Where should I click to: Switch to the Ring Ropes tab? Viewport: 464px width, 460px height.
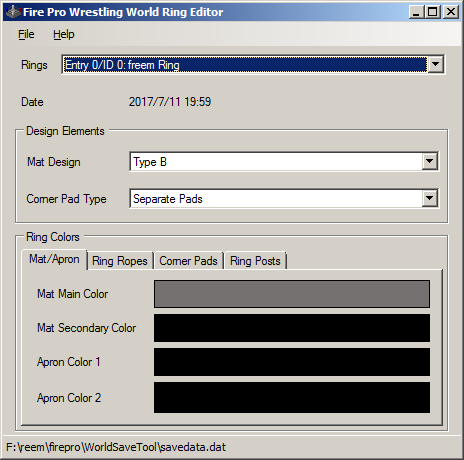120,261
